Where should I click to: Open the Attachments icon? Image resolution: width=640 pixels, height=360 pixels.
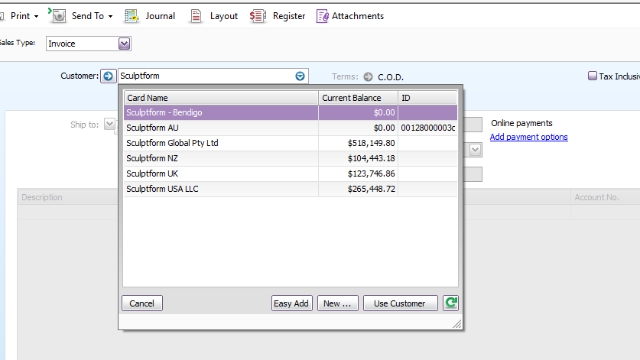pos(322,16)
